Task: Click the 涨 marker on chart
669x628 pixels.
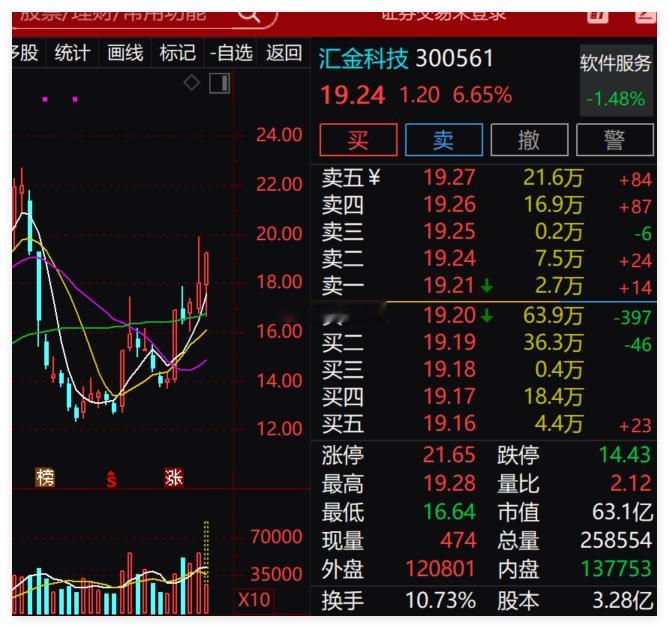Action: click(174, 477)
